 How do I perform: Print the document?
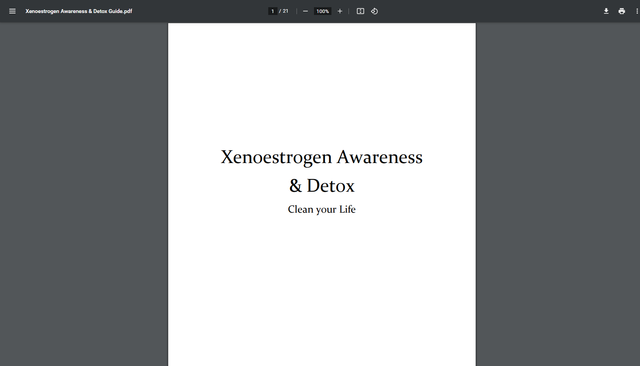point(622,11)
